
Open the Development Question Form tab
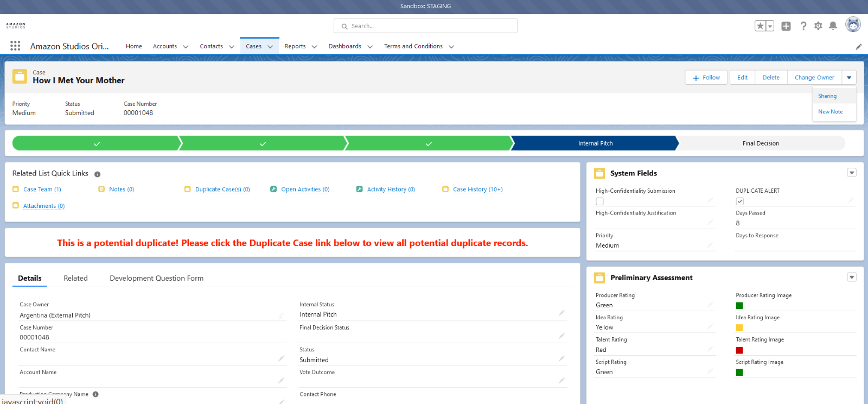157,278
